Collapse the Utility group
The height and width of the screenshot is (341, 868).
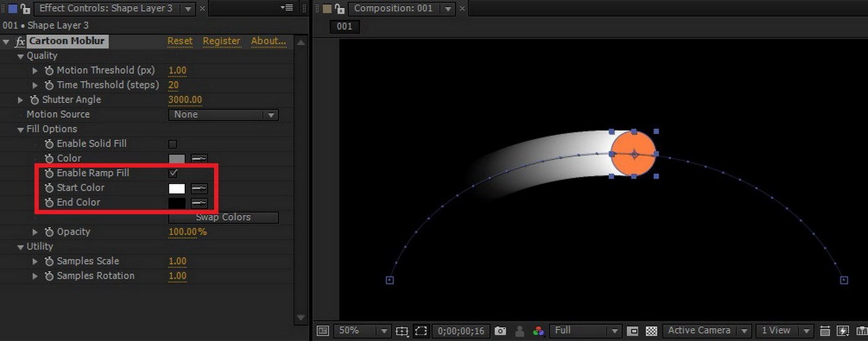(20, 247)
